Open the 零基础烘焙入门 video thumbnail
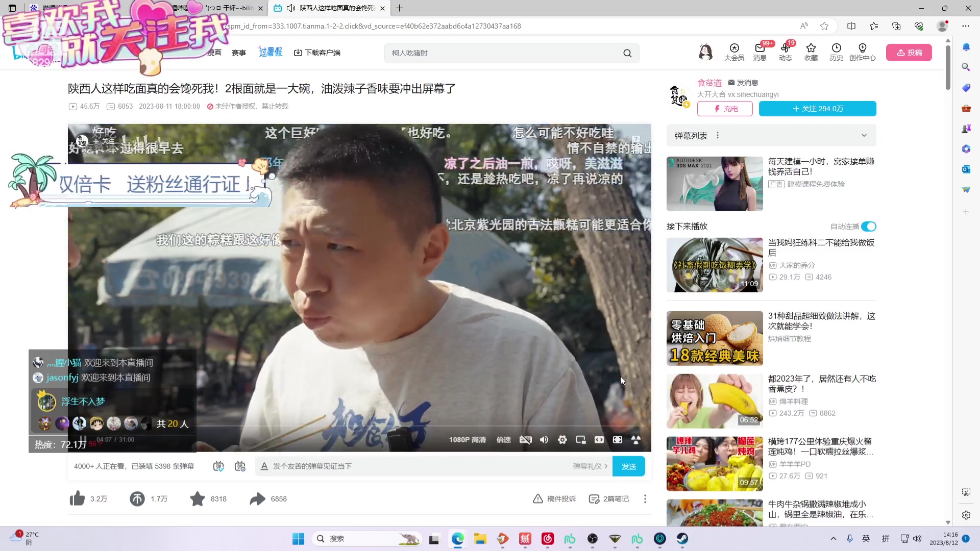Viewport: 980px width, 551px height. coord(715,338)
